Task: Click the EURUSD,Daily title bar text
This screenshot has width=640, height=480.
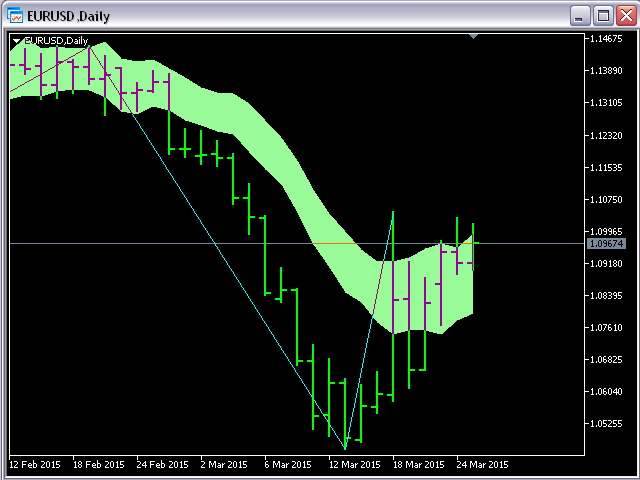Action: point(69,16)
